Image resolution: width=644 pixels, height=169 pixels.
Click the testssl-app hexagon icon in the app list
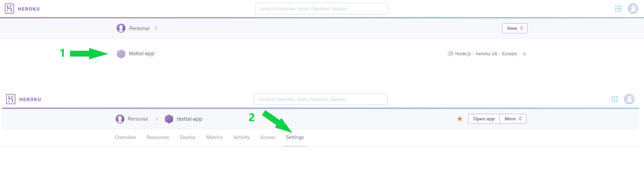click(x=121, y=54)
